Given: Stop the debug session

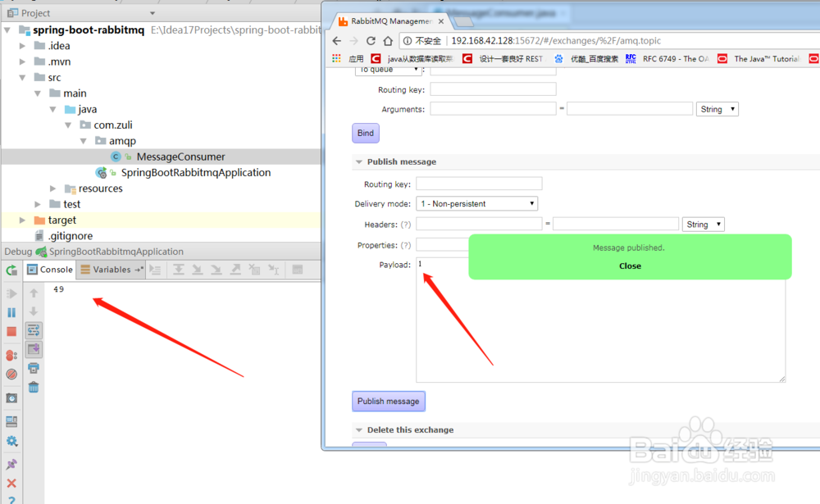Looking at the screenshot, I should 11,331.
